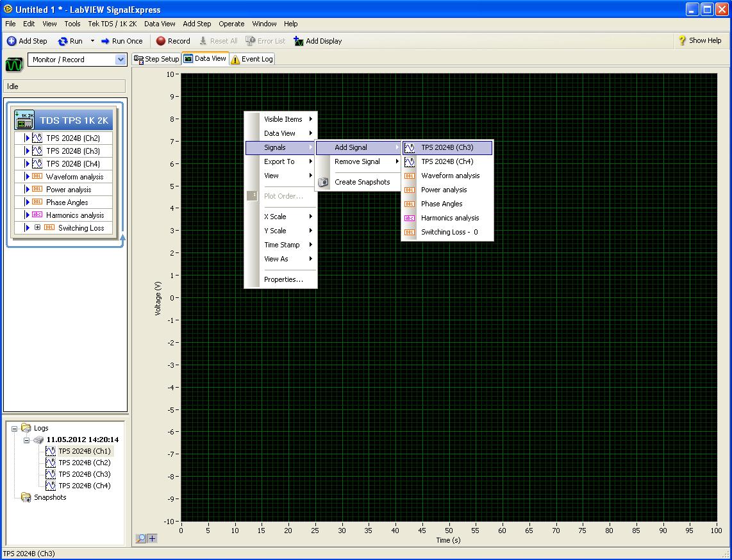Viewport: 732px width, 560px height.
Task: Open the Tek TDS / 1K 2K menu
Action: coord(113,24)
